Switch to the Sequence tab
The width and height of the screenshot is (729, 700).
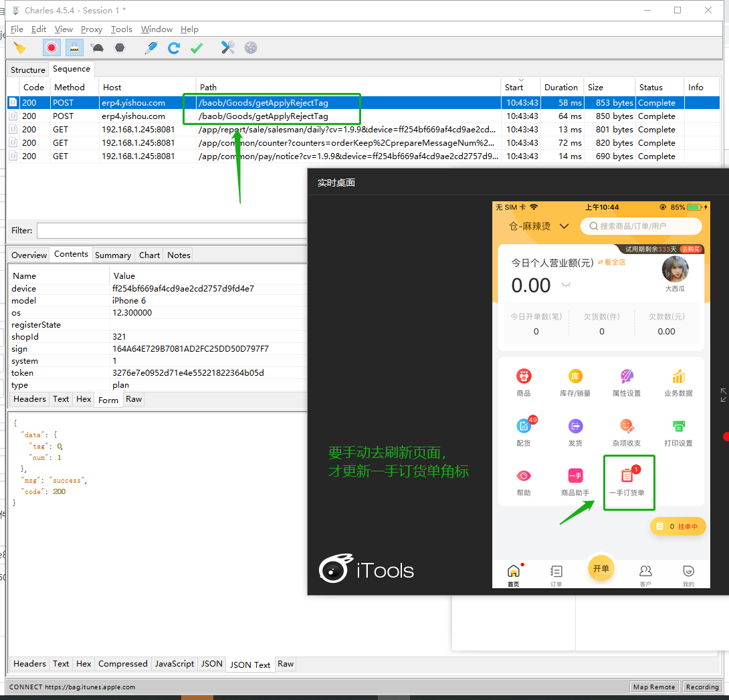[x=71, y=69]
